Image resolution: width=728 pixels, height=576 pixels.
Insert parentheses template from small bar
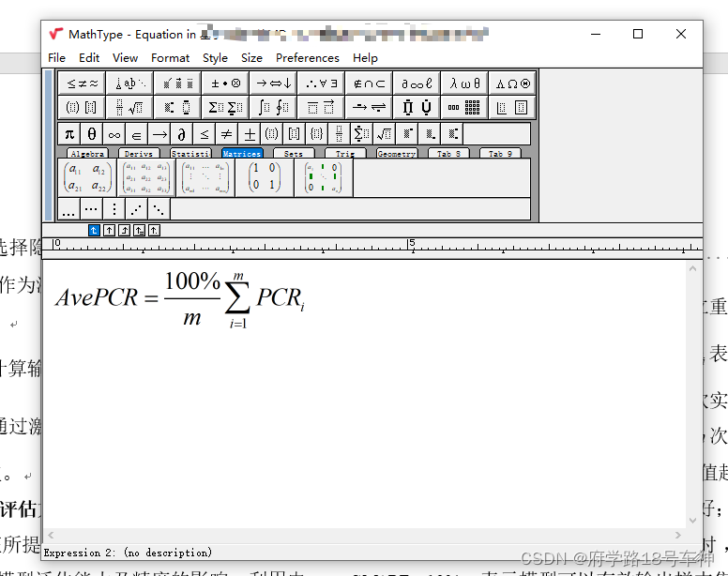(x=272, y=134)
